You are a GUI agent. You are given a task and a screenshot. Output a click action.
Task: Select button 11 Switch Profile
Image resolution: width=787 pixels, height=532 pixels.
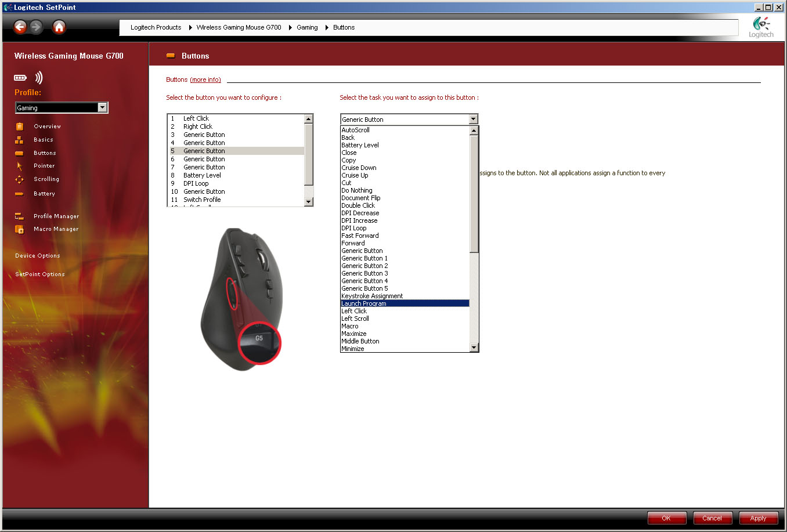[237, 200]
